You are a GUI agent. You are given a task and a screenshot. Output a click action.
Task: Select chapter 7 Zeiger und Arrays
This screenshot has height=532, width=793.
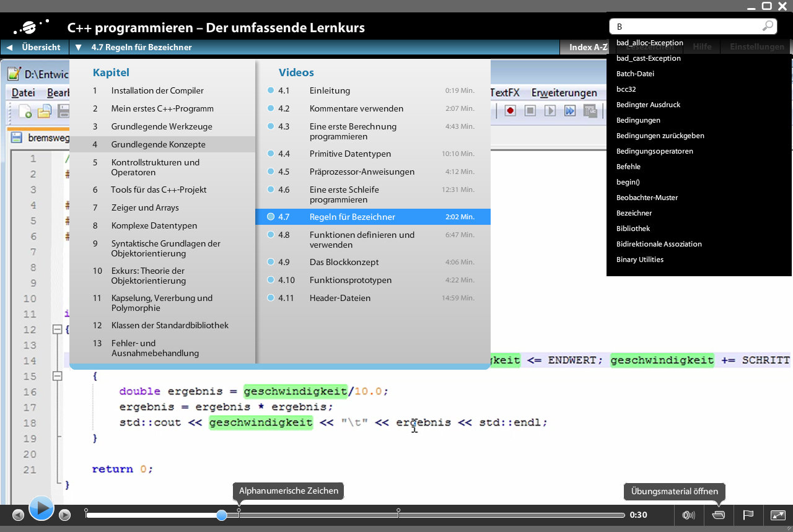[x=145, y=207]
